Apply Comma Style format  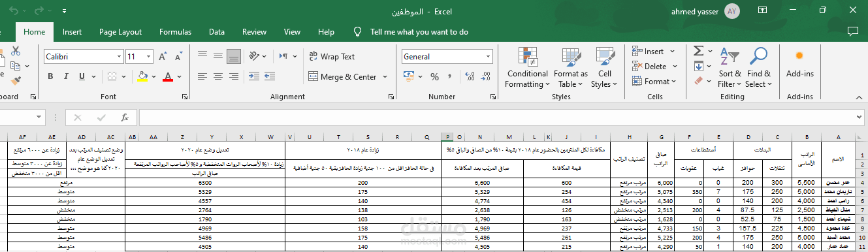pos(451,77)
